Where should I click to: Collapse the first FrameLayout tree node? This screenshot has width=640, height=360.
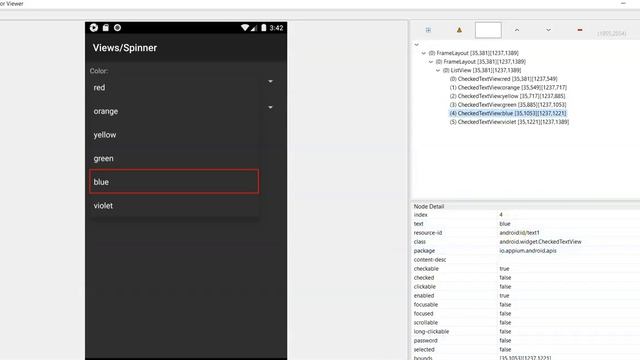point(424,53)
